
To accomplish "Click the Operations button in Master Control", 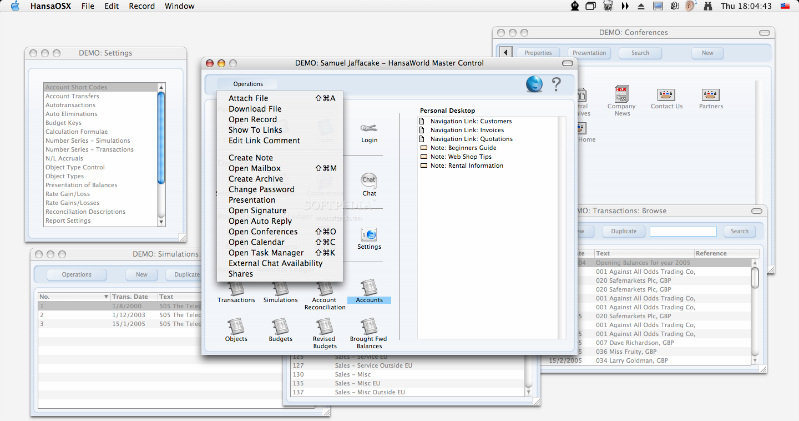I will (x=248, y=84).
